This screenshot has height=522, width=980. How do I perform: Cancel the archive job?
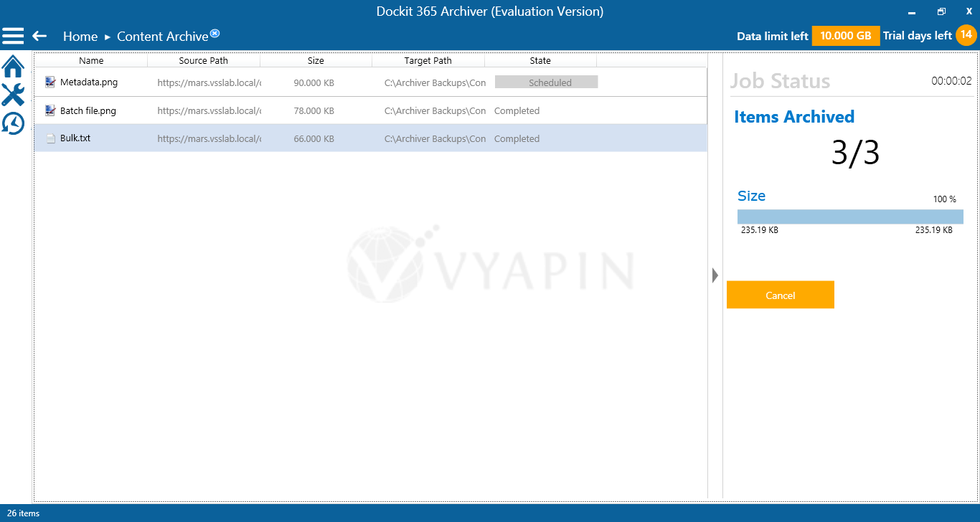781,295
